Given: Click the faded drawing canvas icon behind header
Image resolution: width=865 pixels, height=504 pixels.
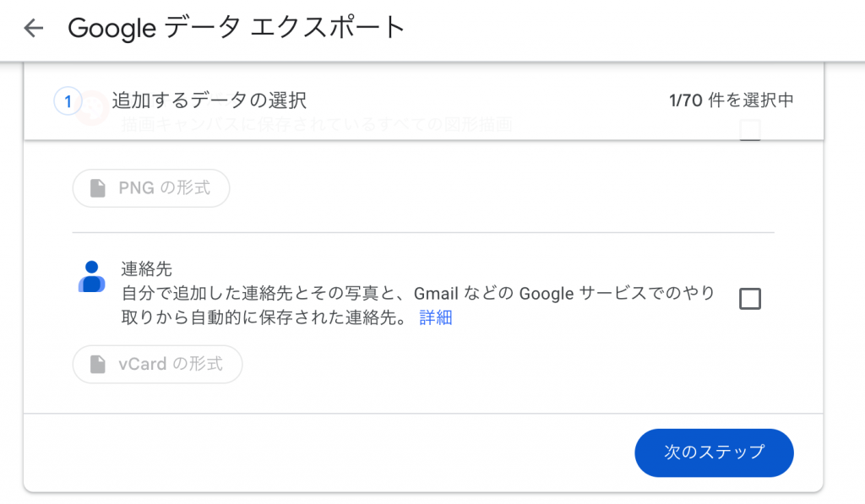Looking at the screenshot, I should coord(93,109).
